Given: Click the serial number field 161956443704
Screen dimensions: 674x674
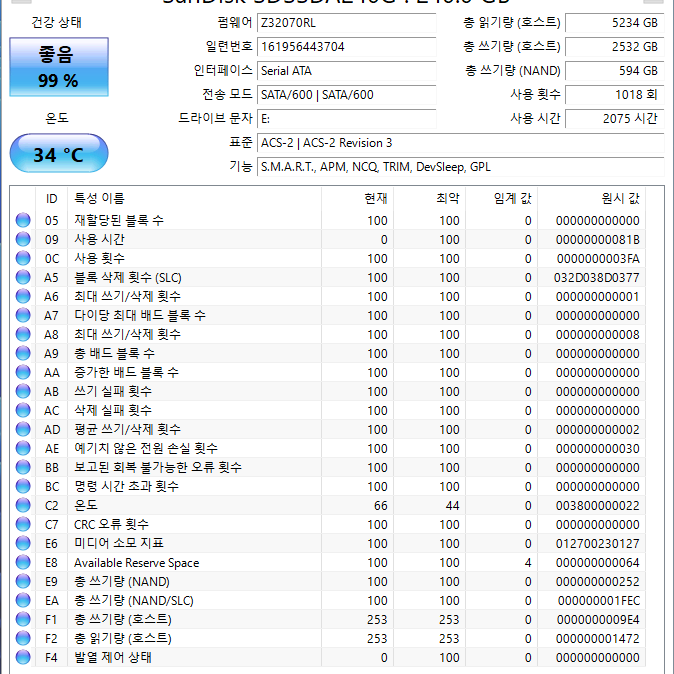Looking at the screenshot, I should [x=346, y=47].
